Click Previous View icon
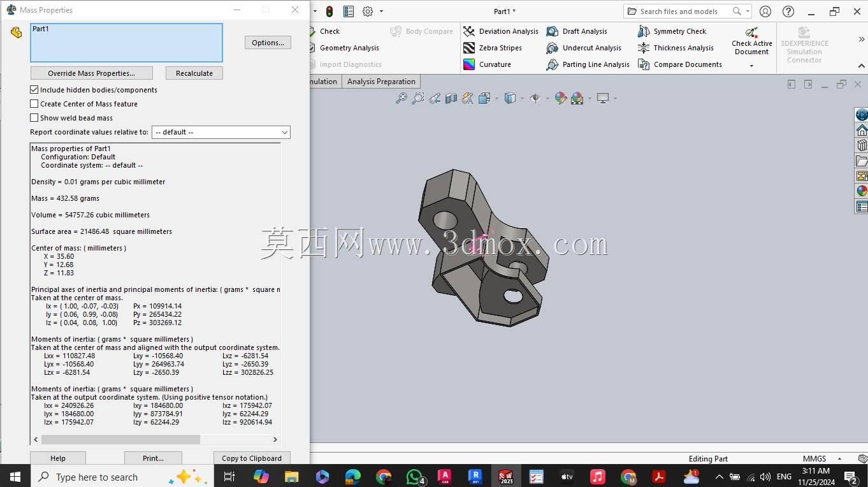 pos(435,98)
